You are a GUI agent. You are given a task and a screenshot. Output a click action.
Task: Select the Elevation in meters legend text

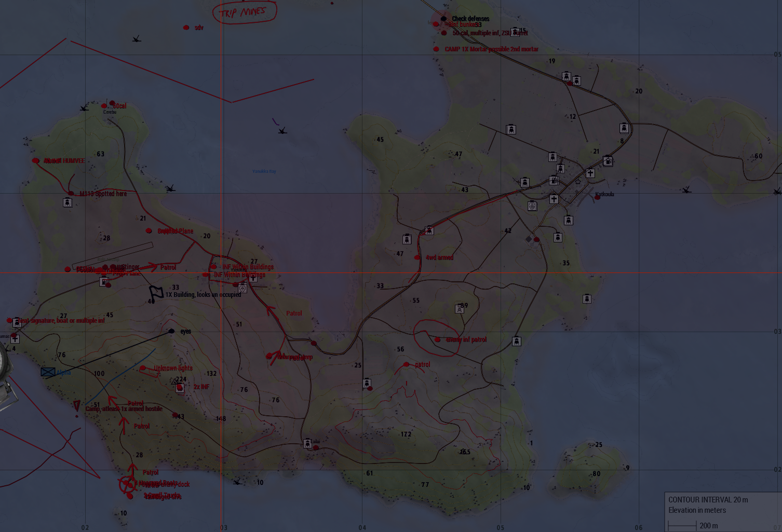[x=697, y=510]
